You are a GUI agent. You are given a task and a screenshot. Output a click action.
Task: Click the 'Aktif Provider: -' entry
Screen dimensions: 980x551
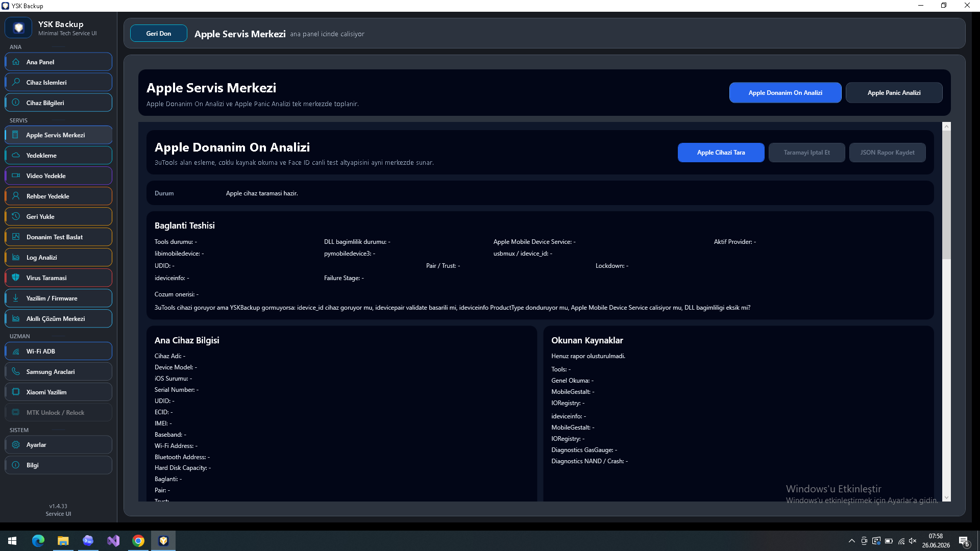735,242
